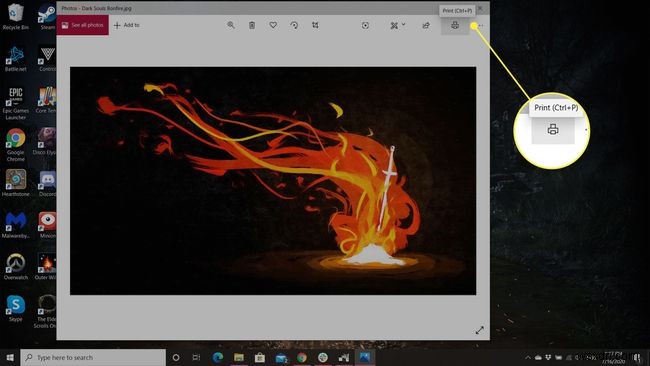Image resolution: width=650 pixels, height=366 pixels.
Task: Show hidden system tray icons chevron
Action: [x=528, y=357]
